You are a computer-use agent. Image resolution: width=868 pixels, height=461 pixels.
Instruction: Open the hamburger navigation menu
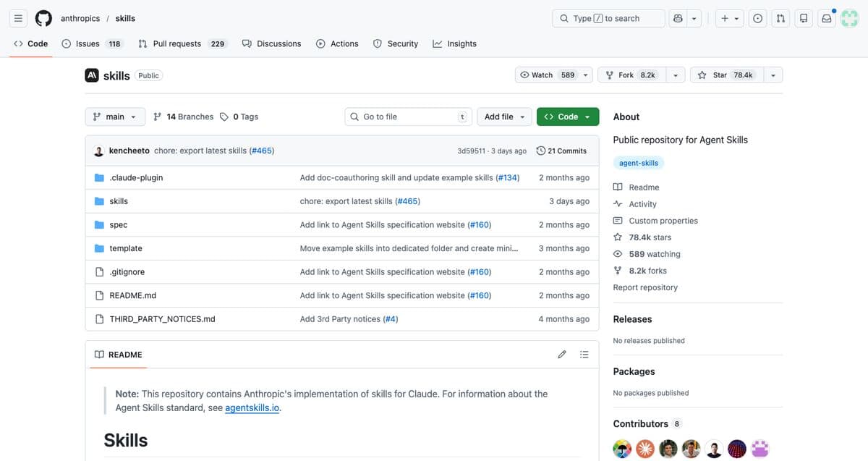point(19,19)
